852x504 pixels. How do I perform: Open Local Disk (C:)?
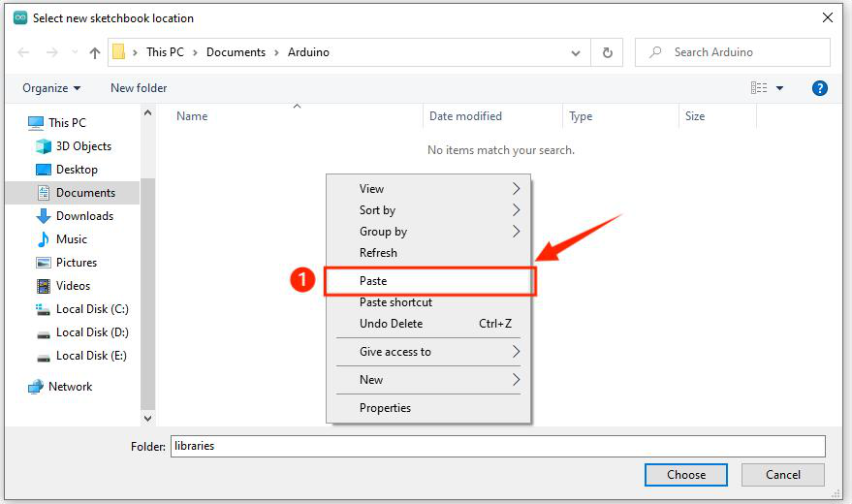coord(82,309)
